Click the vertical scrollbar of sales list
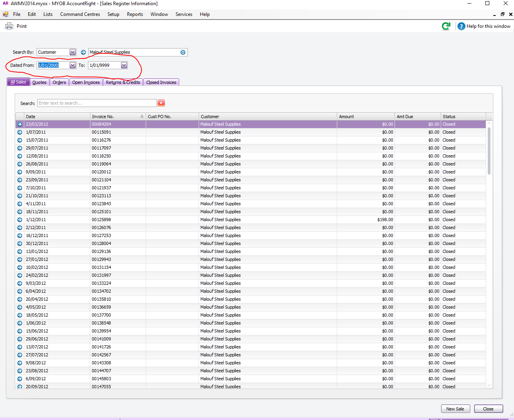The height and width of the screenshot is (420, 514). point(489,255)
